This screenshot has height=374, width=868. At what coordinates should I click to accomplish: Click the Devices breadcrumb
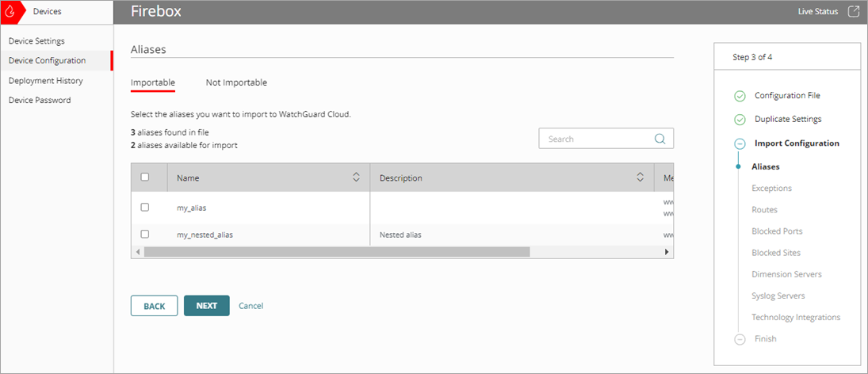pos(47,11)
